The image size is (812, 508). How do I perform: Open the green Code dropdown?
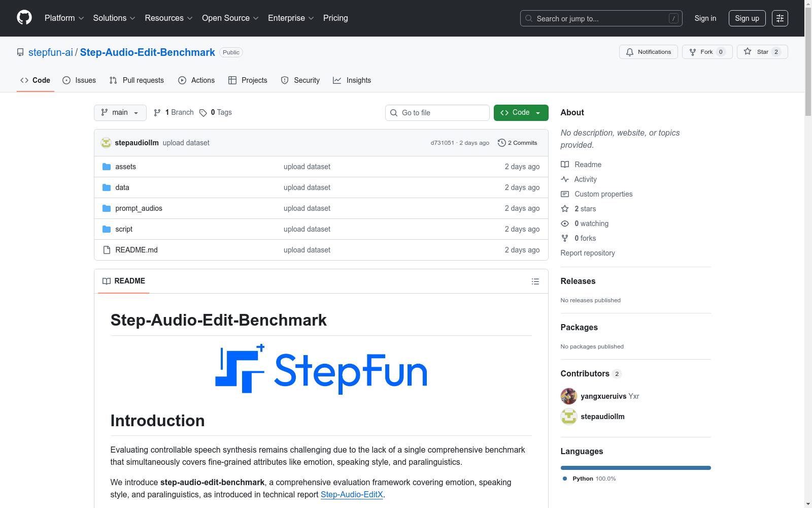tap(521, 113)
